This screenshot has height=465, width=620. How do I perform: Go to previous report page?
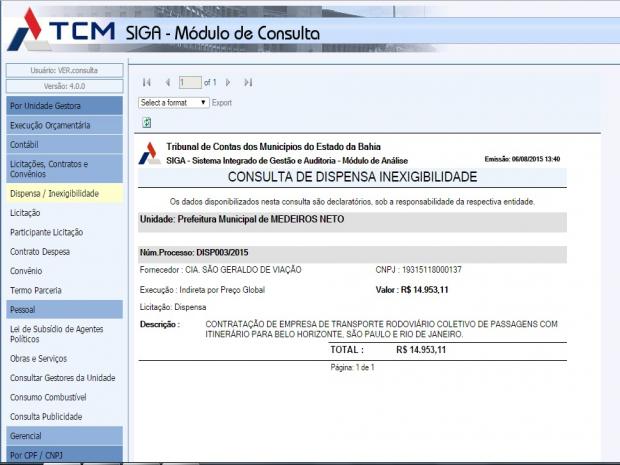click(168, 82)
